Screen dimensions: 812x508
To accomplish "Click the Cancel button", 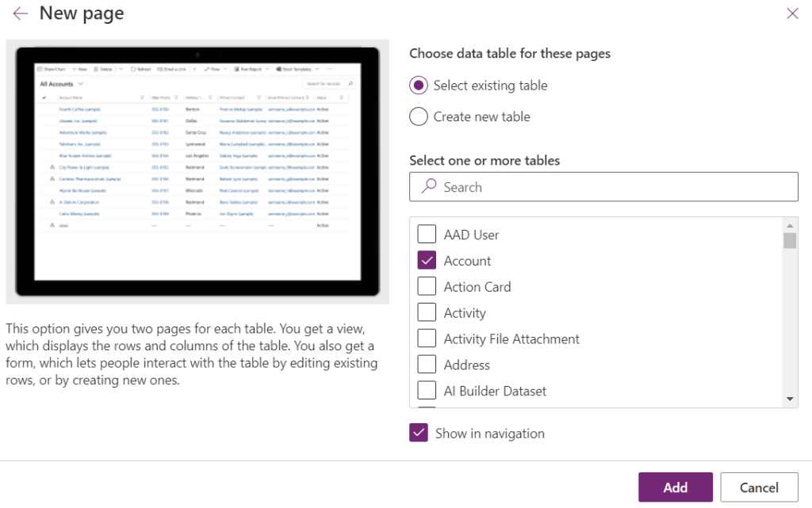I will pos(759,487).
